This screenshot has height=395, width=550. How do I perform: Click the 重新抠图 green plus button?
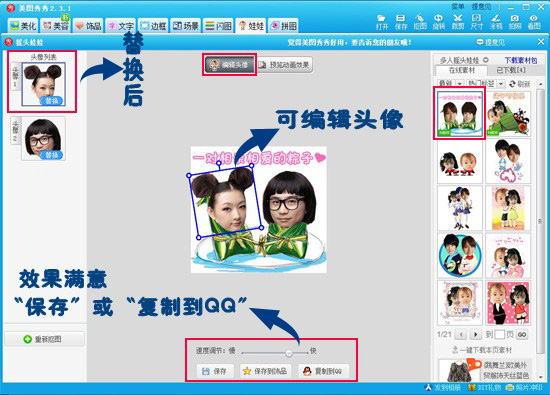click(44, 339)
